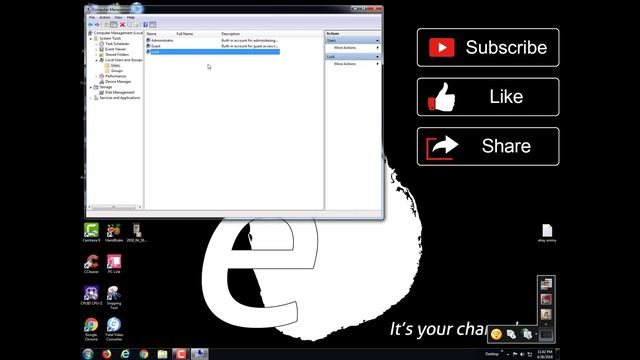Collapse the Storage tree node
The width and height of the screenshot is (640, 360).
pos(91,87)
